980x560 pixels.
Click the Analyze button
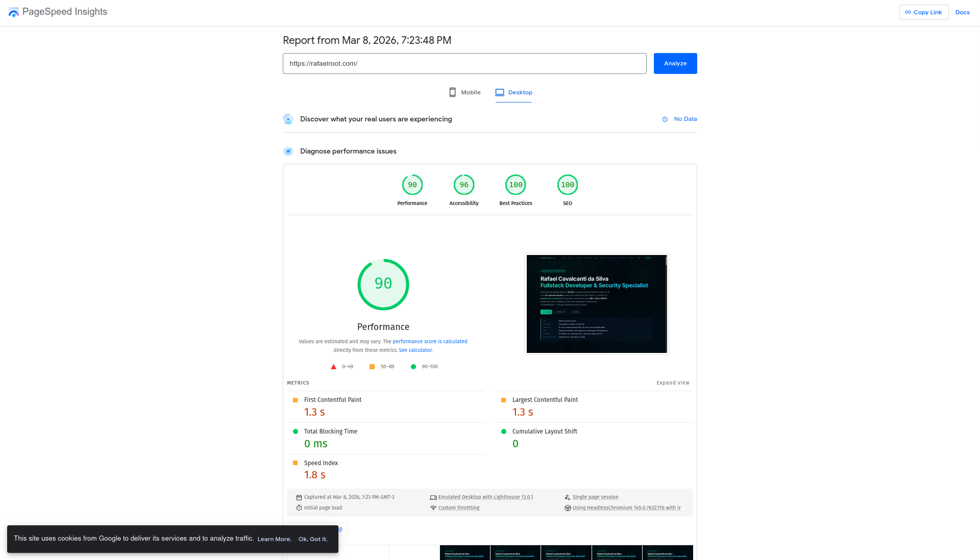[675, 63]
